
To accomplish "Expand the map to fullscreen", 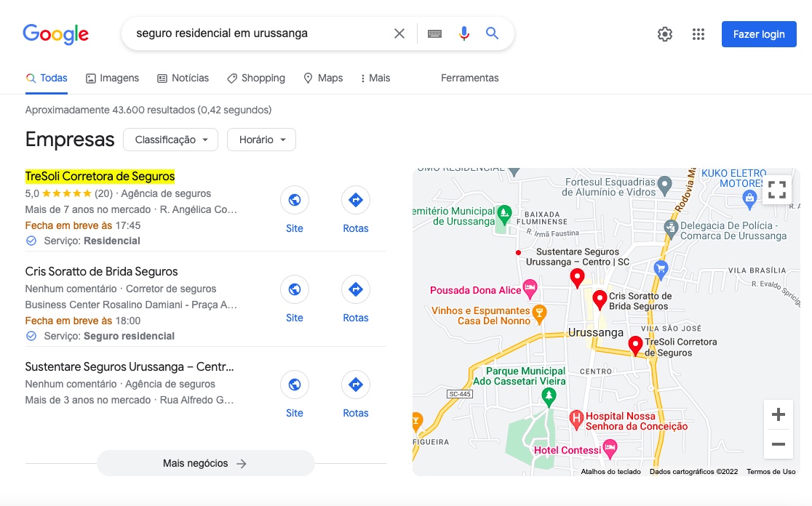I will point(777,189).
